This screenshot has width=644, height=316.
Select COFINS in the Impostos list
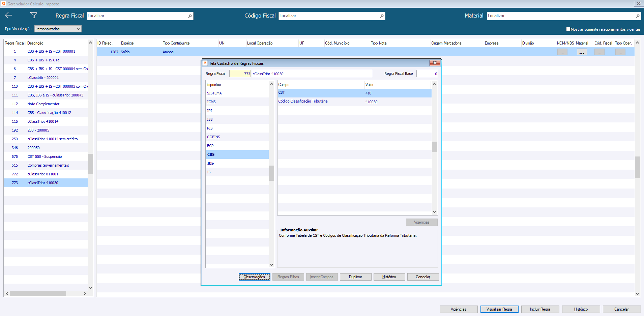tap(237, 137)
